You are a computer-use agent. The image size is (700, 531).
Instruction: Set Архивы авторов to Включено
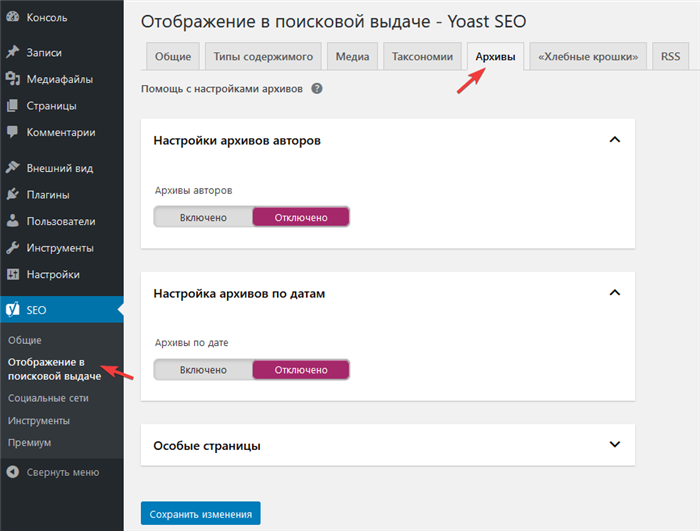pyautogui.click(x=204, y=217)
